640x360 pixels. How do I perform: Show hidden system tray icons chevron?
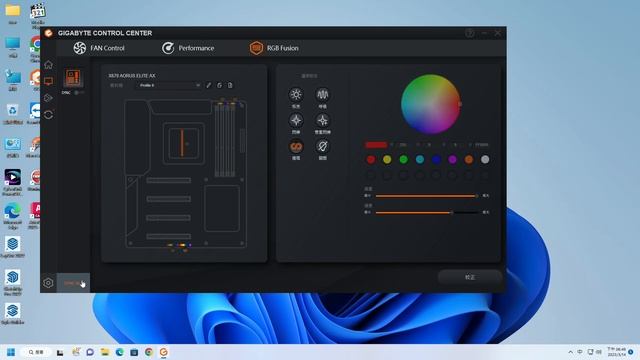(570, 352)
